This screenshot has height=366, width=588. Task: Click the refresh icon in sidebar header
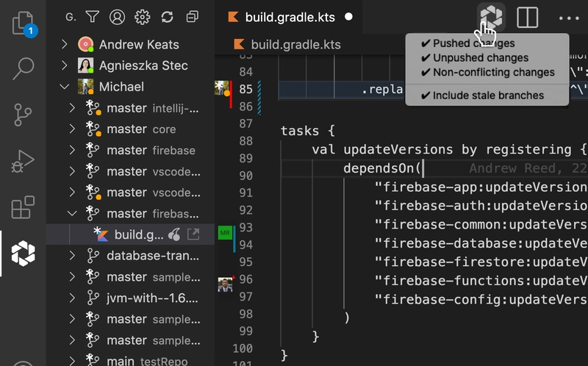[x=167, y=16]
